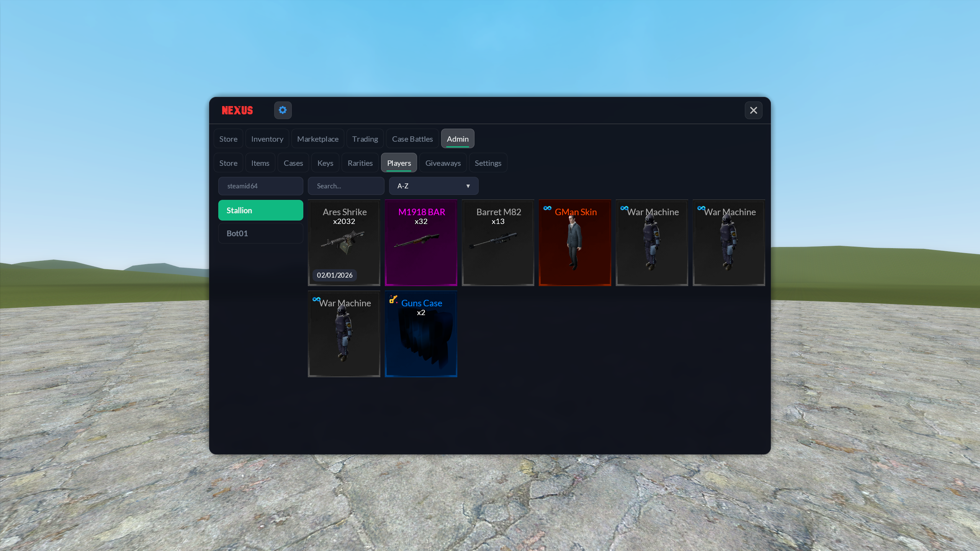Select the Barret M82 item card

[498, 243]
